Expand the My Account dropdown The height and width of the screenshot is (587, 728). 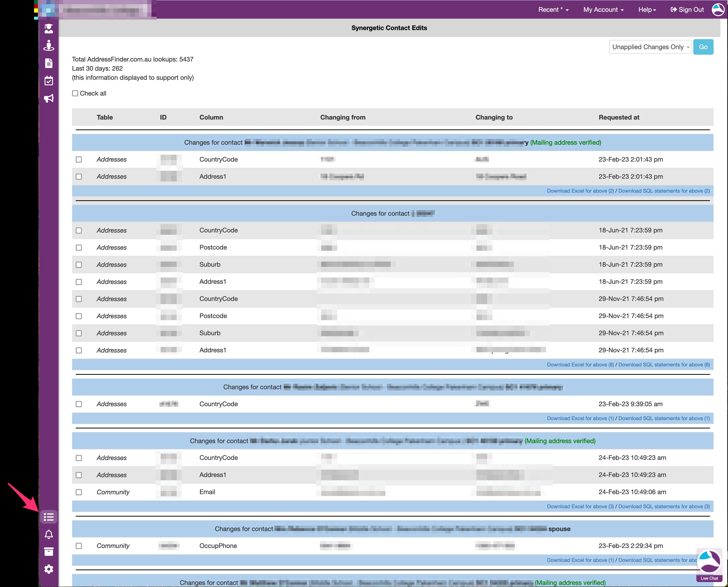coord(603,10)
